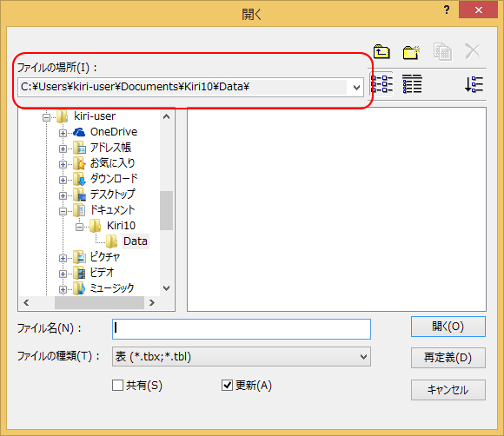Select the Data folder label

[x=136, y=241]
